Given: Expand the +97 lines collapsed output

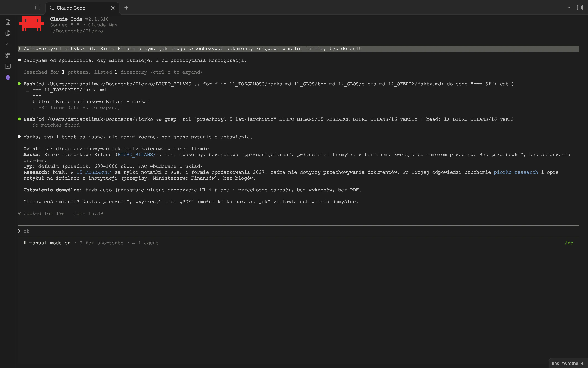Looking at the screenshot, I should point(76,108).
